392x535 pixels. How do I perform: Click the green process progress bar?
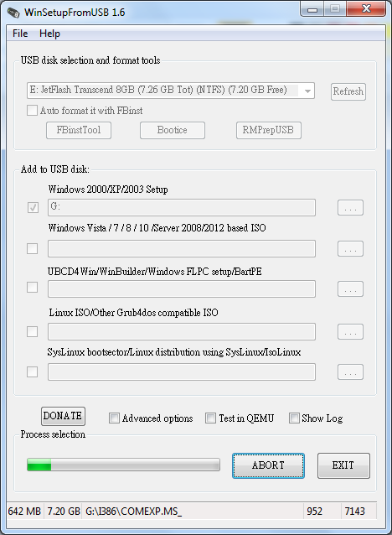pyautogui.click(x=123, y=465)
